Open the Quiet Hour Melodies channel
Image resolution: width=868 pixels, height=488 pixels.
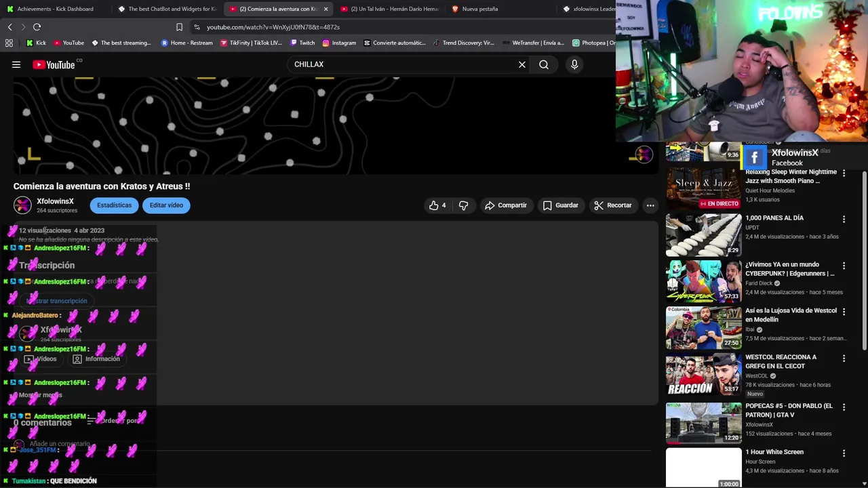click(x=770, y=190)
